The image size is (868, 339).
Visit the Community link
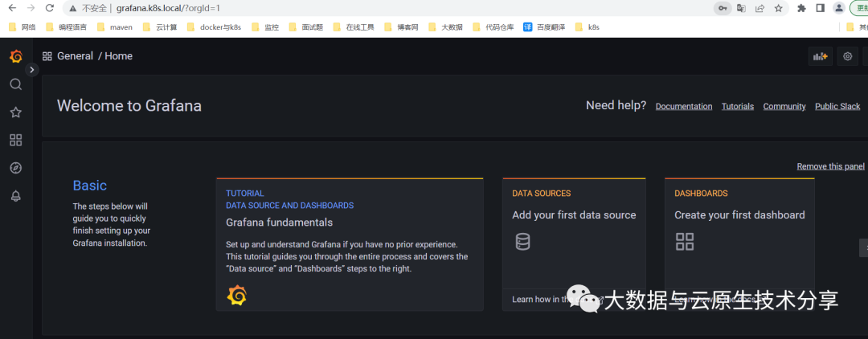pos(784,106)
